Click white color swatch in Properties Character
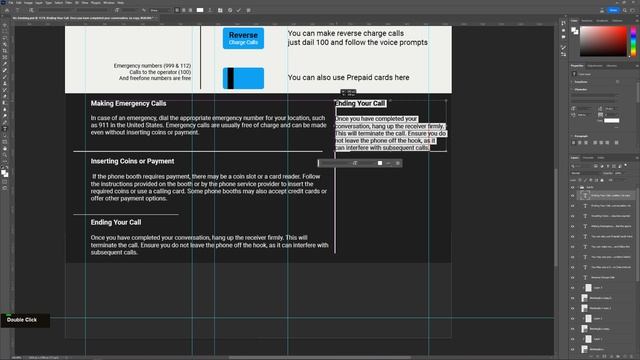 [x=611, y=120]
